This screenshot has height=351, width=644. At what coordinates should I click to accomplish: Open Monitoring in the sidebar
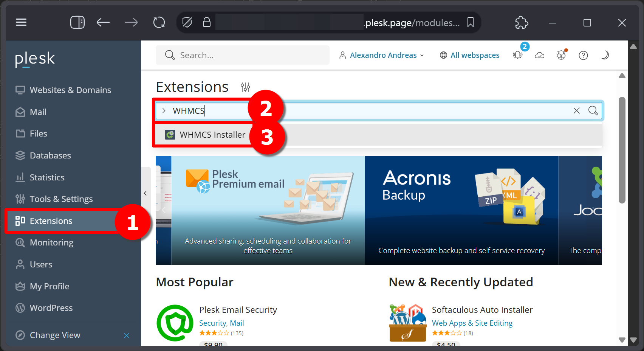(x=51, y=242)
